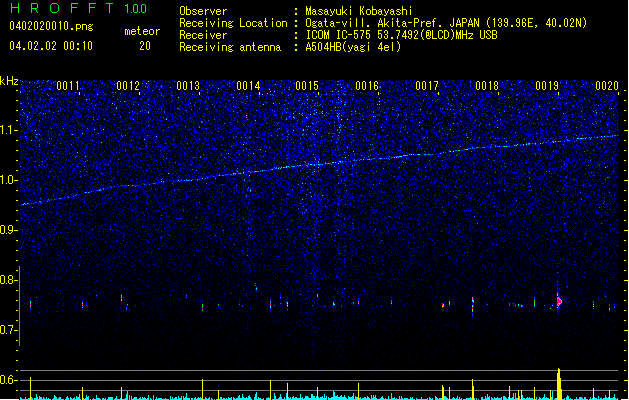Click the kHz axis unit label
Viewport: 629px width, 400px height.
point(9,81)
